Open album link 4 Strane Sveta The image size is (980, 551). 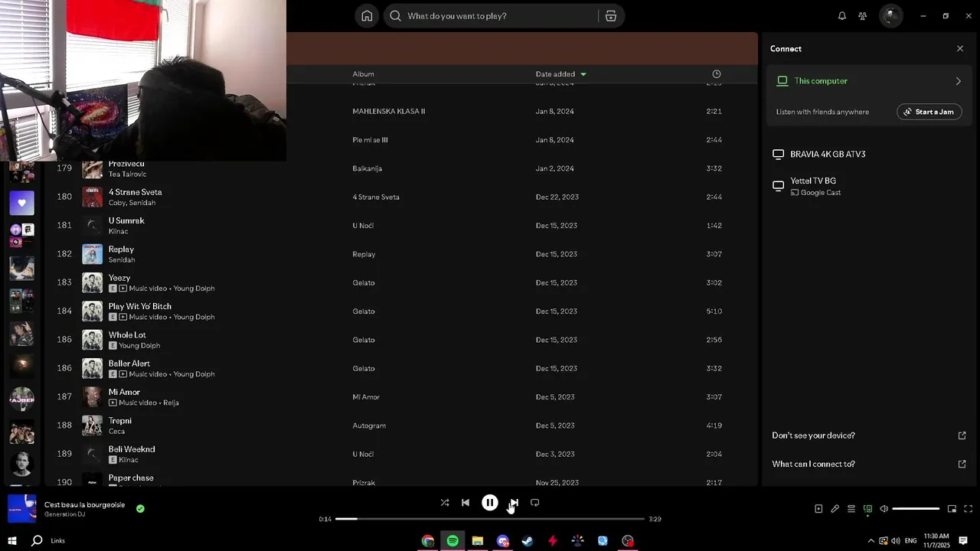[375, 197]
